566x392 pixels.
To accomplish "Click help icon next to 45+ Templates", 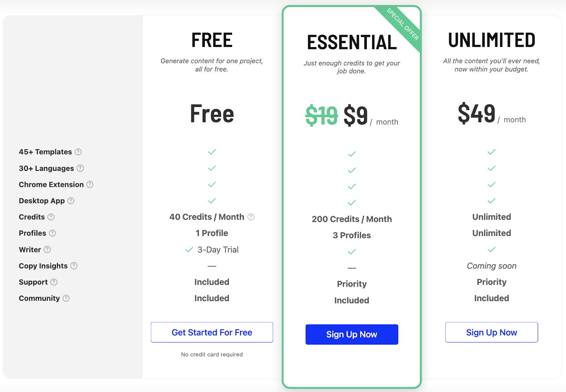I will point(78,152).
